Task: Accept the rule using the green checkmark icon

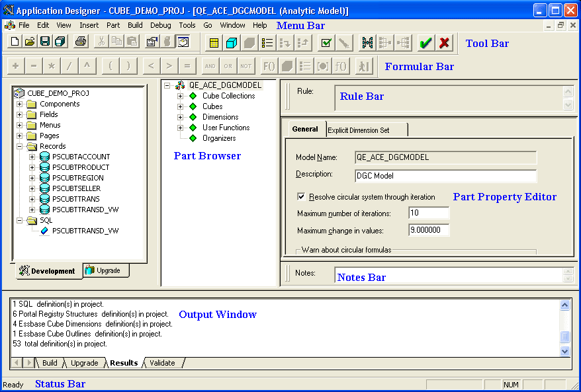Action: click(x=425, y=42)
